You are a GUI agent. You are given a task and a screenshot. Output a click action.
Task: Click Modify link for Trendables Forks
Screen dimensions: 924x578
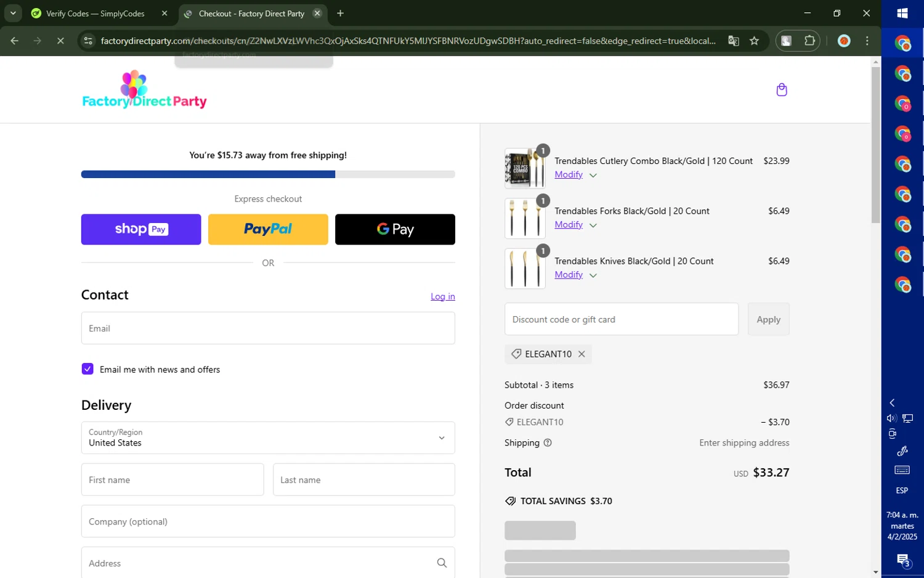point(569,224)
